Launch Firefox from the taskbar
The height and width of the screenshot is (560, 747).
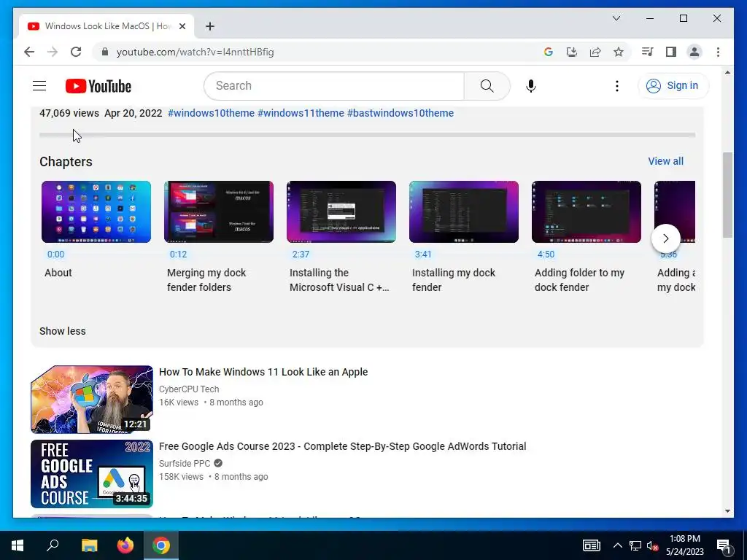click(x=125, y=545)
